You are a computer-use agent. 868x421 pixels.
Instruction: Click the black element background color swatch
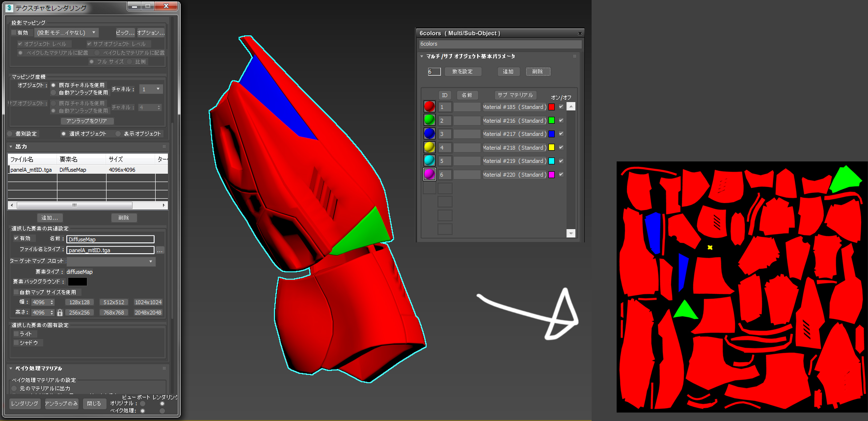(x=78, y=282)
